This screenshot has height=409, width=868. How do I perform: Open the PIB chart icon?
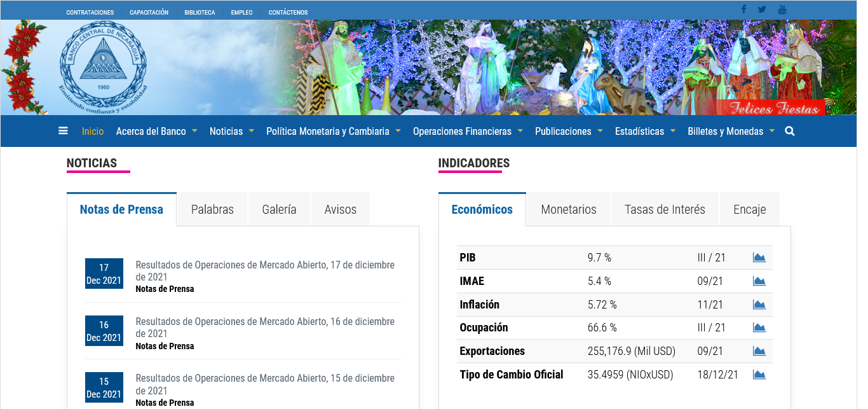759,258
